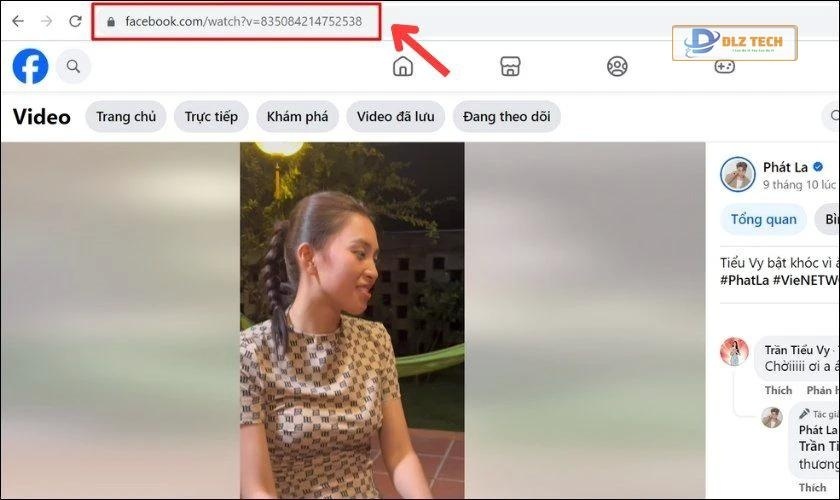Open the Groups people icon
The width and height of the screenshot is (840, 500).
[617, 66]
